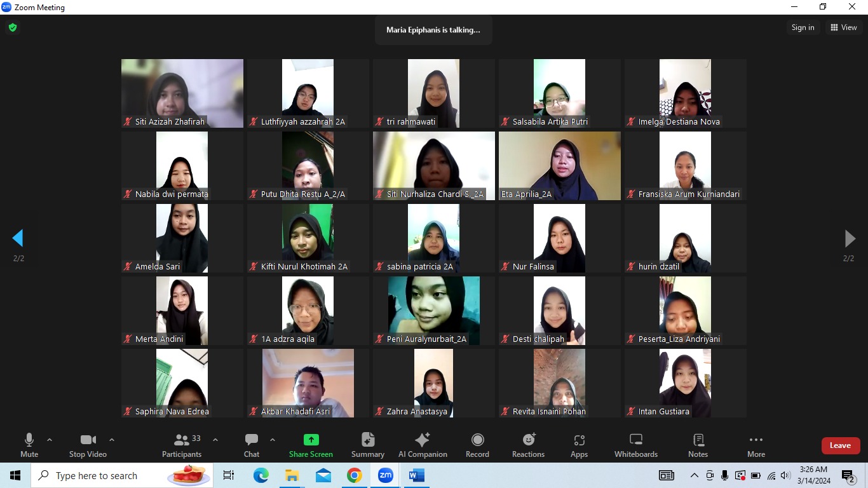Click the green encryption shield icon
Screen dimensions: 868x488
(12, 27)
